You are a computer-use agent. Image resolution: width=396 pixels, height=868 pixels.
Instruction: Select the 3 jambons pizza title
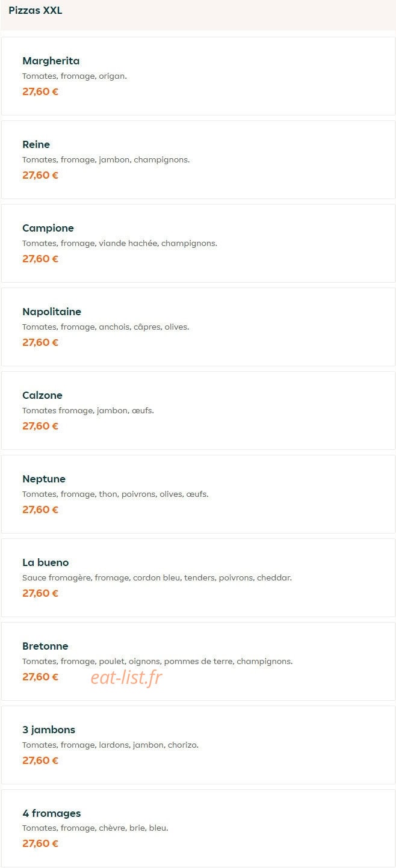click(49, 730)
